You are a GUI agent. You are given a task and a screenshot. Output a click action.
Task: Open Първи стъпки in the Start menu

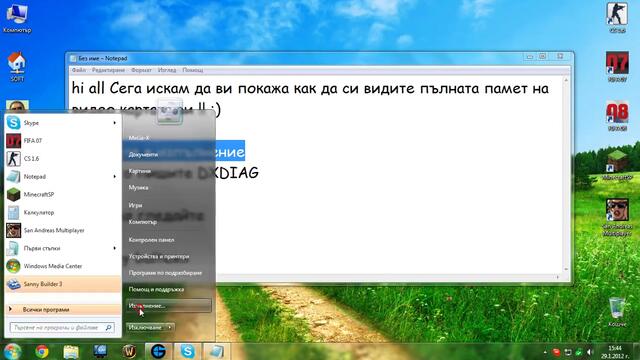62,248
